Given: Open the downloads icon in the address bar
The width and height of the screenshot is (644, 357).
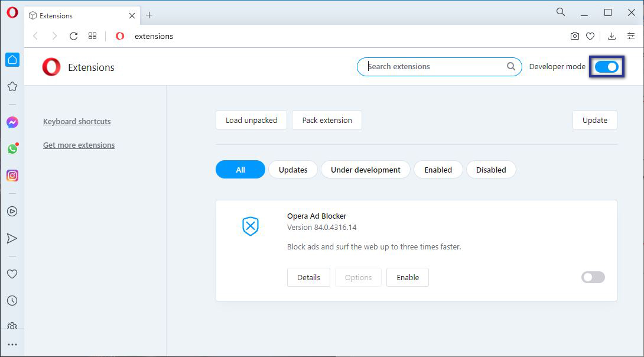Looking at the screenshot, I should (612, 36).
